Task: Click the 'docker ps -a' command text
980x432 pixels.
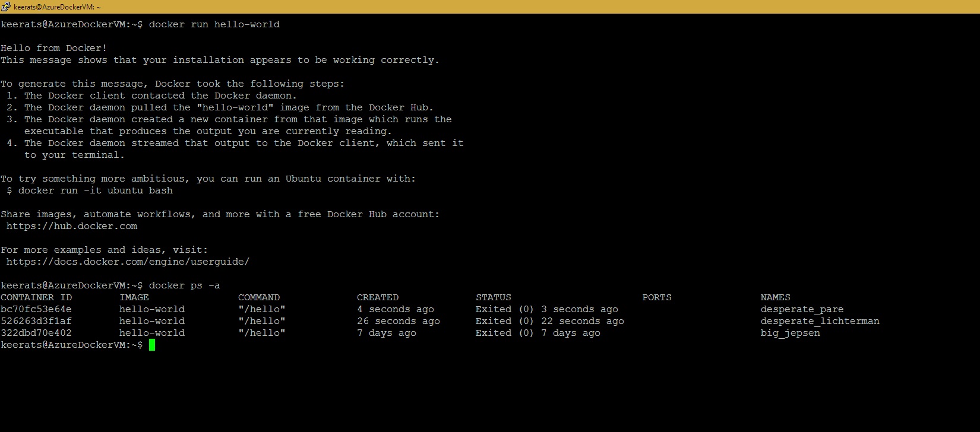Action: [x=185, y=285]
